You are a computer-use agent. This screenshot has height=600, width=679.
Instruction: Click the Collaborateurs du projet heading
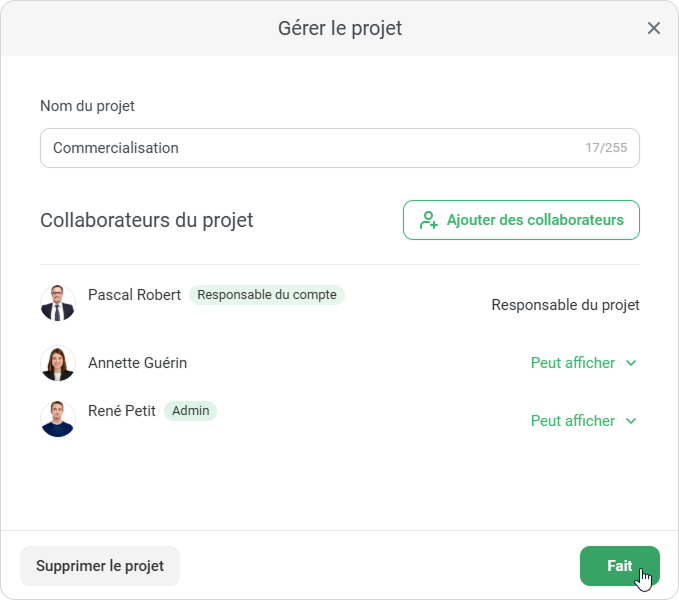coord(147,220)
